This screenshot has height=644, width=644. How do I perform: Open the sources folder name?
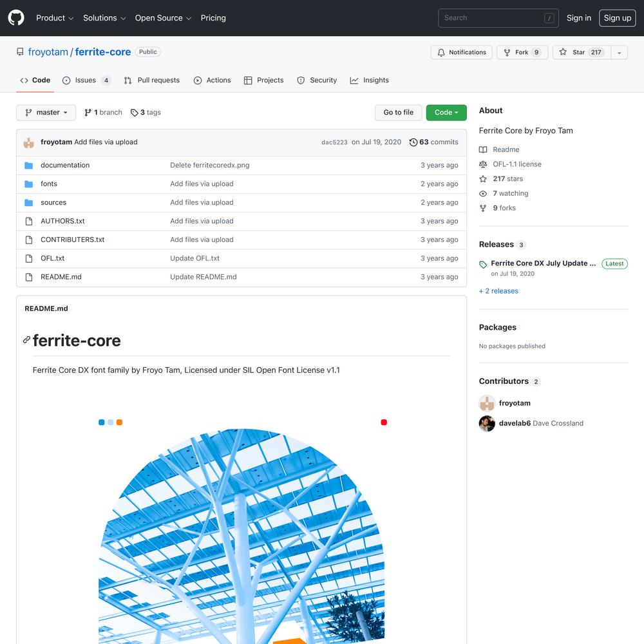(x=53, y=202)
